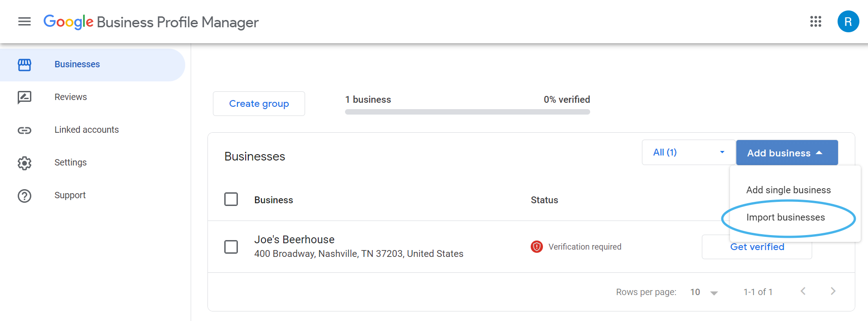The width and height of the screenshot is (868, 321).
Task: Click the Status column header
Action: coord(544,200)
